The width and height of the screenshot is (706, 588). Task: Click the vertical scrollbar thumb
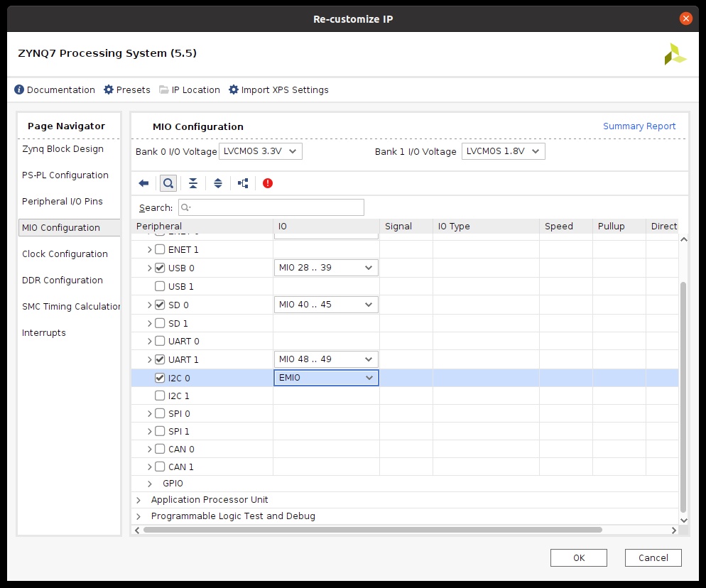pyautogui.click(x=683, y=397)
